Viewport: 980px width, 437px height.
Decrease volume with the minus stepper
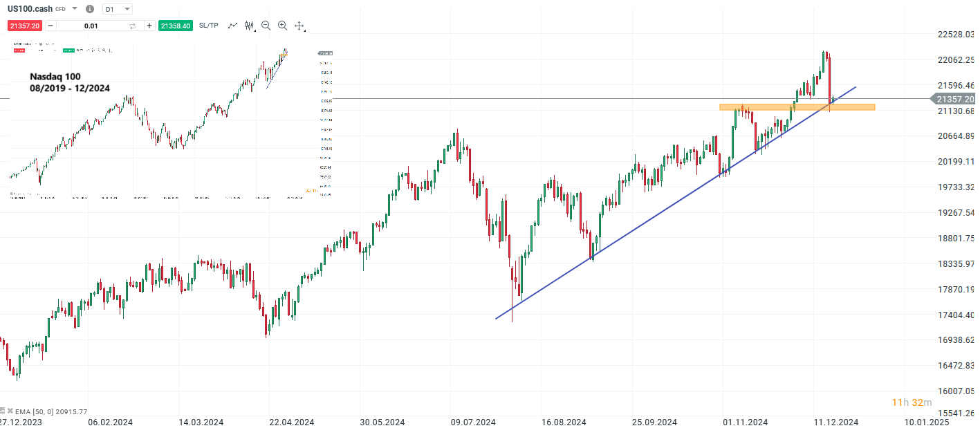(x=50, y=25)
